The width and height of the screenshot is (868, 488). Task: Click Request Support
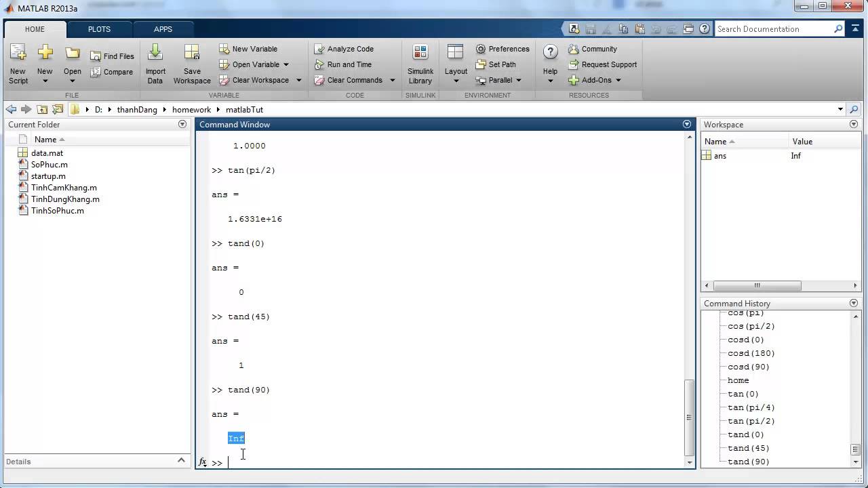(603, 64)
